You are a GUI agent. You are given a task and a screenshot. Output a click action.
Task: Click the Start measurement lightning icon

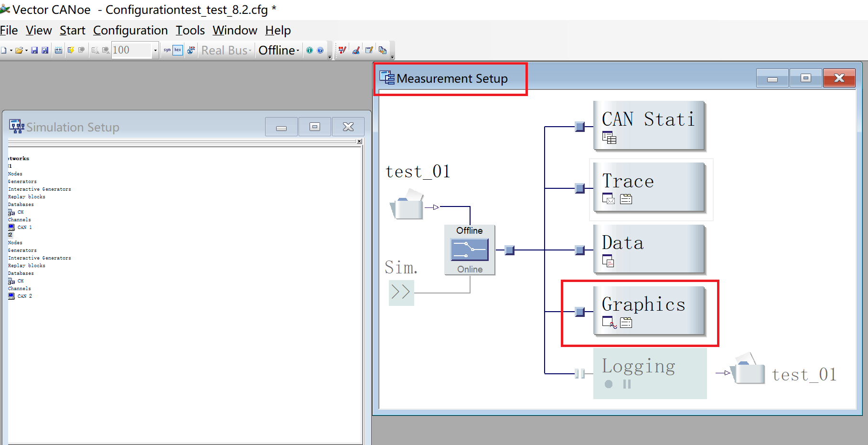[x=71, y=50]
